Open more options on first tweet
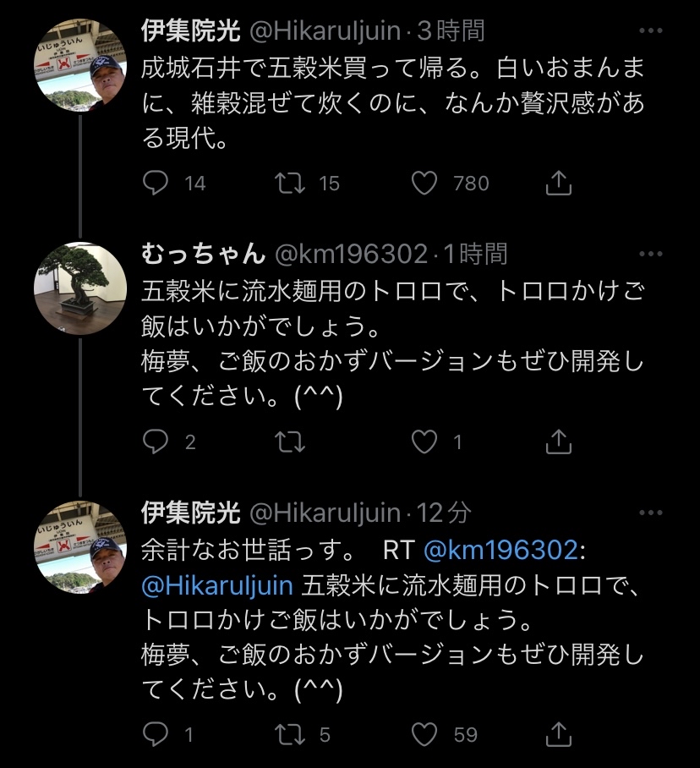 click(x=650, y=32)
